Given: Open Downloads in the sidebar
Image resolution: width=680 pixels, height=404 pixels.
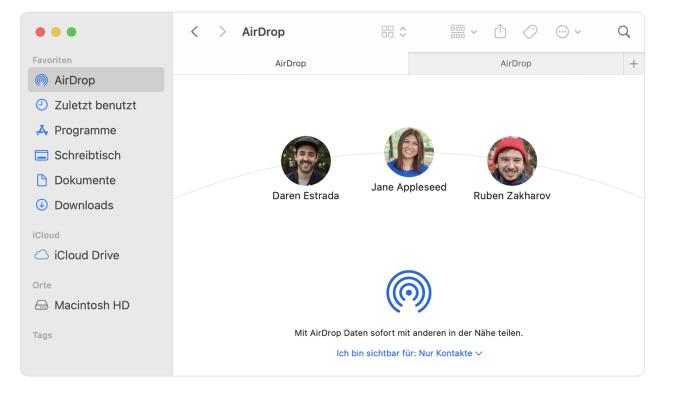Looking at the screenshot, I should point(96,205).
